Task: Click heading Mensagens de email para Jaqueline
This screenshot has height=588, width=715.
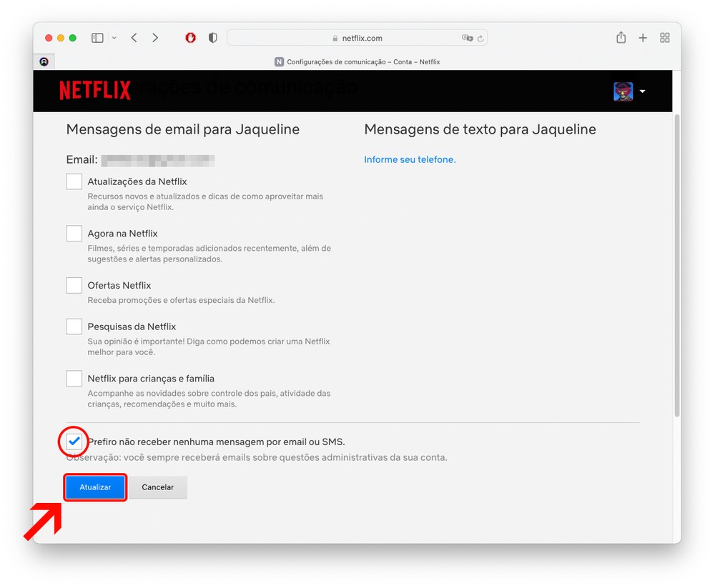Action: pos(183,129)
